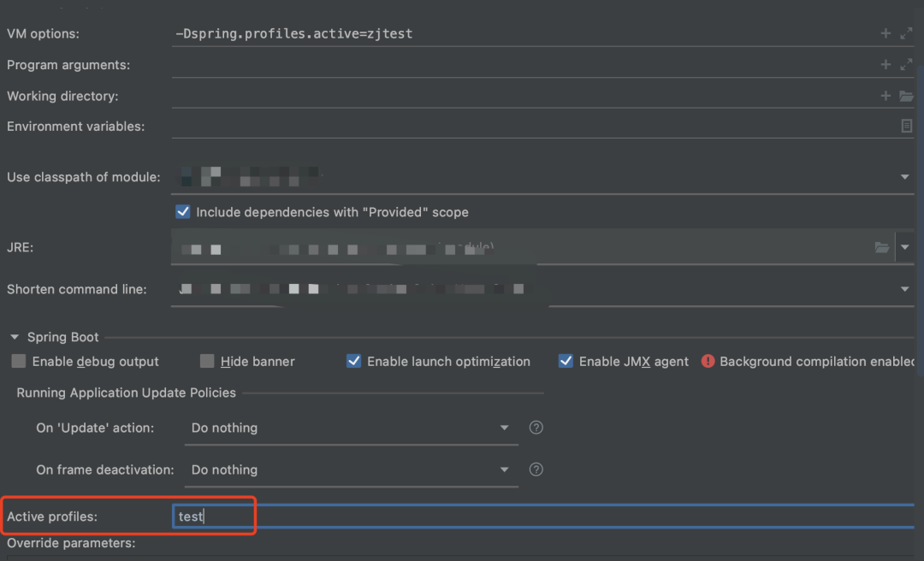Toggle Include dependencies with "Provided" scope
This screenshot has width=924, height=561.
pyautogui.click(x=183, y=211)
